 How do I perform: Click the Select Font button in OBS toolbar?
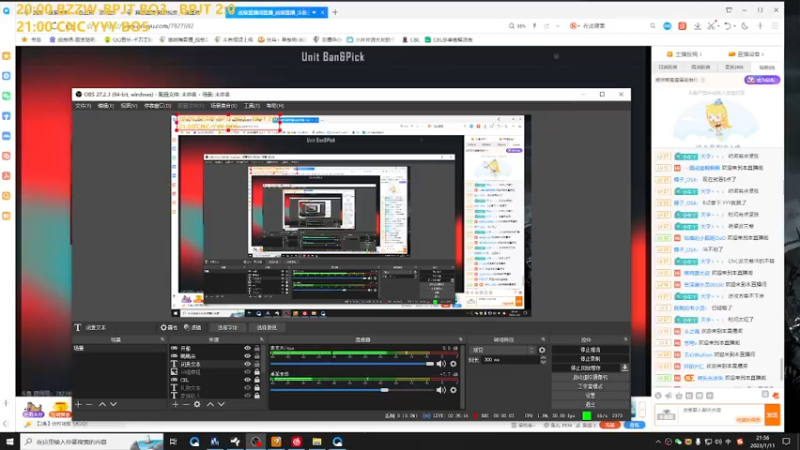(x=228, y=328)
